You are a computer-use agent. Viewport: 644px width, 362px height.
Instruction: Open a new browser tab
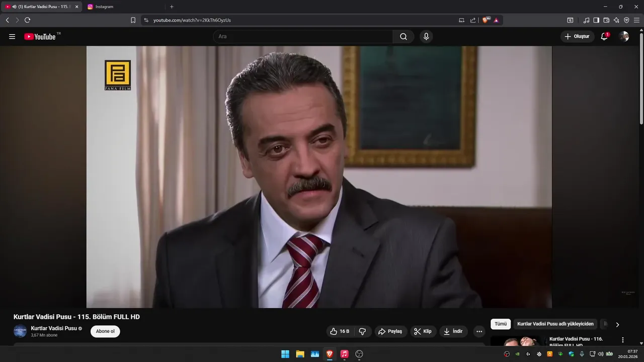pos(172,7)
